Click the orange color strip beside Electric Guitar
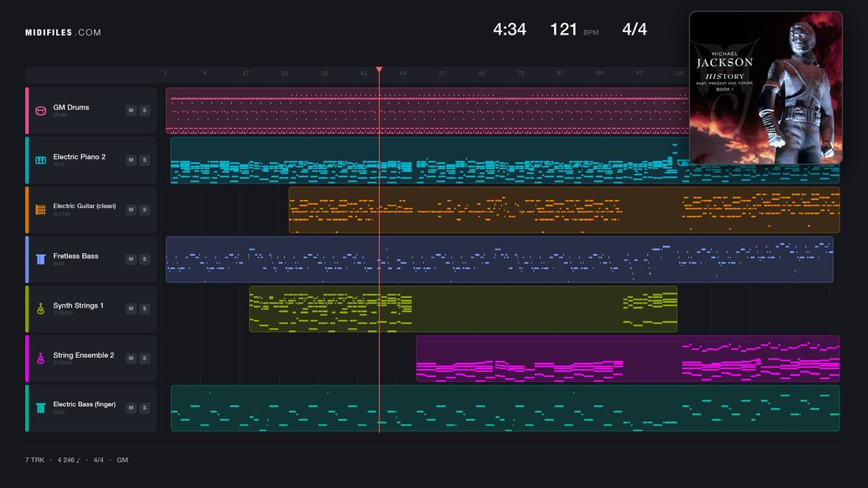The width and height of the screenshot is (868, 488). point(27,210)
